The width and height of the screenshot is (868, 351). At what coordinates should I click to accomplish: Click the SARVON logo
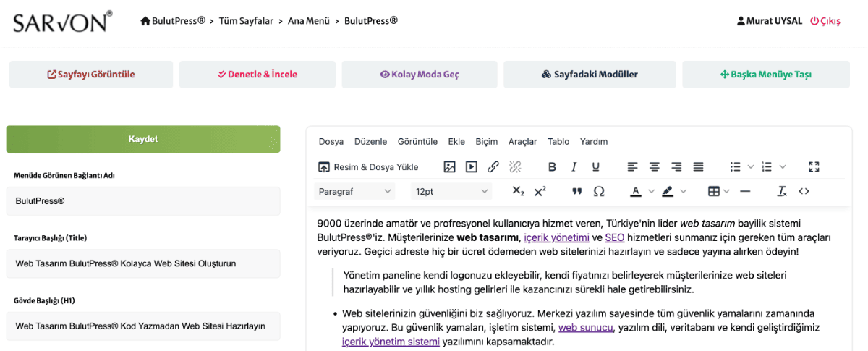tap(62, 22)
